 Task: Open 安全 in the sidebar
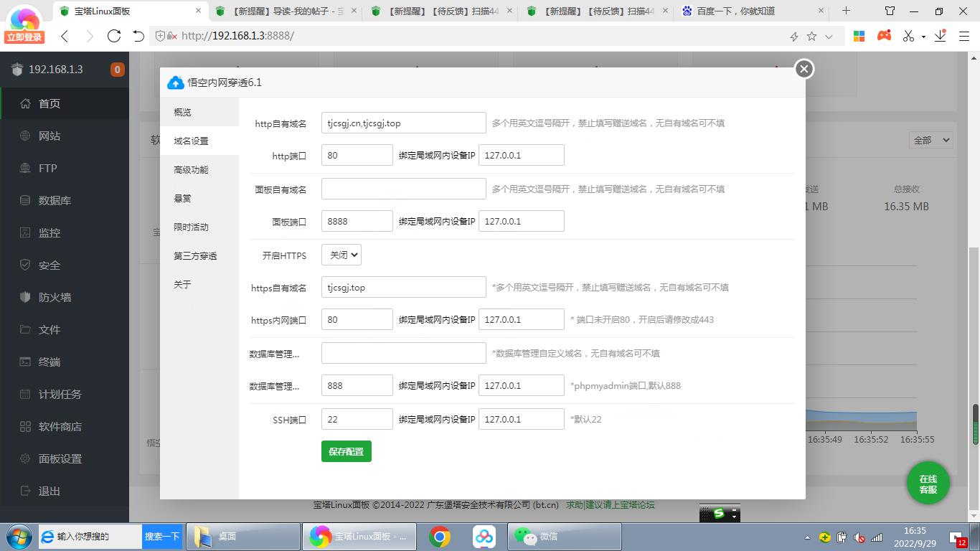(x=65, y=265)
